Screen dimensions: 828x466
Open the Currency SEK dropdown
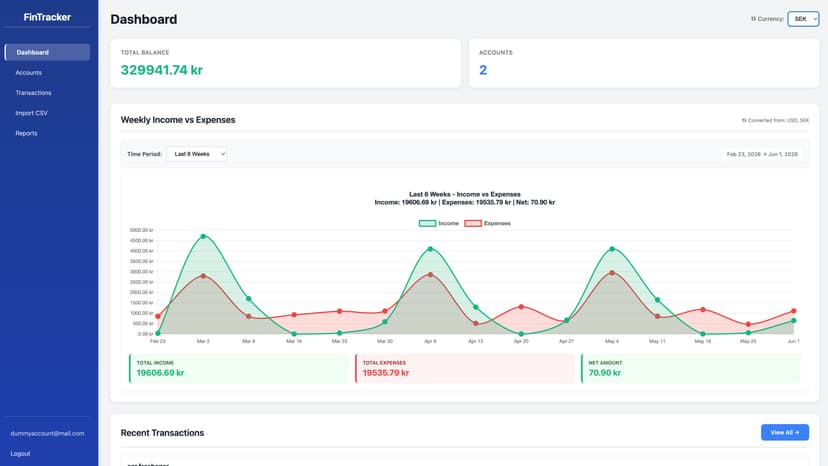coord(803,19)
